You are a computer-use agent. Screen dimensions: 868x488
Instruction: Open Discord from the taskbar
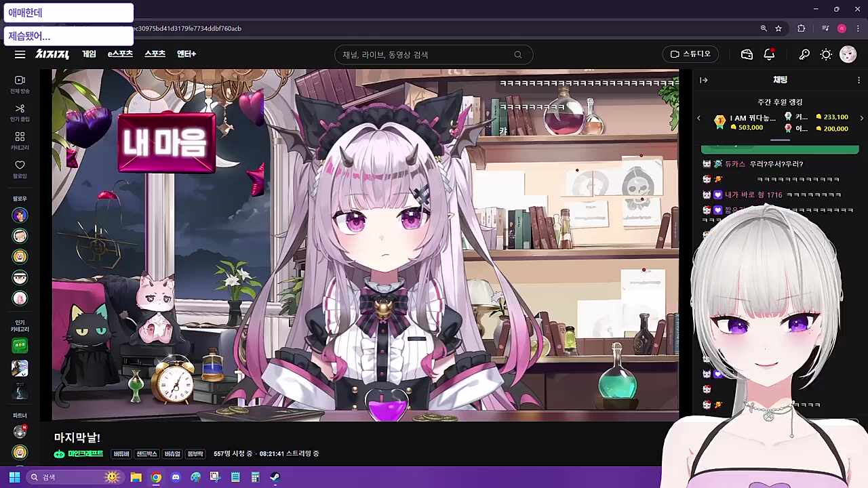(176, 477)
